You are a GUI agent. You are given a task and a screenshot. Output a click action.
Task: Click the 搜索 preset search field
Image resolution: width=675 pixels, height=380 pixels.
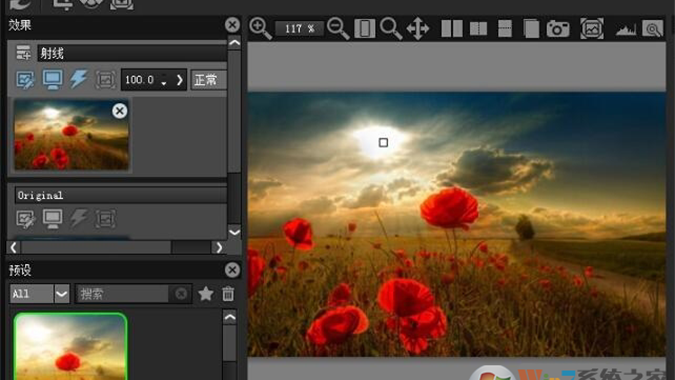pos(122,294)
